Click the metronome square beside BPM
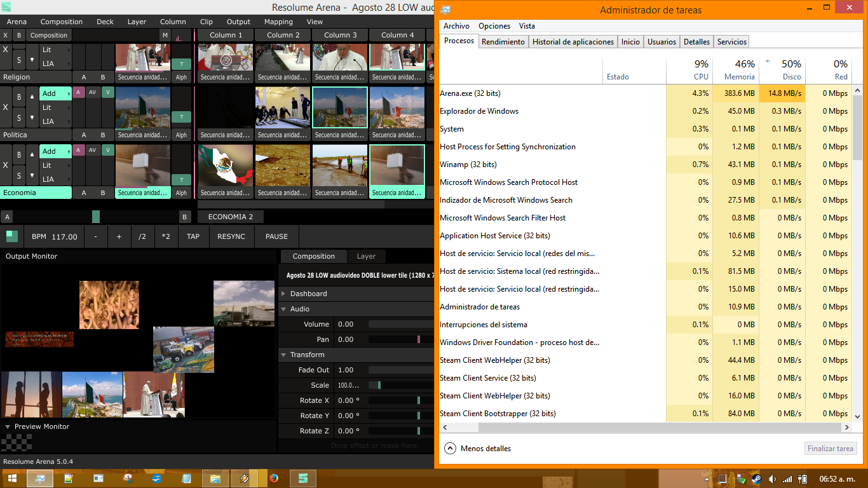The image size is (868, 488). (x=12, y=236)
